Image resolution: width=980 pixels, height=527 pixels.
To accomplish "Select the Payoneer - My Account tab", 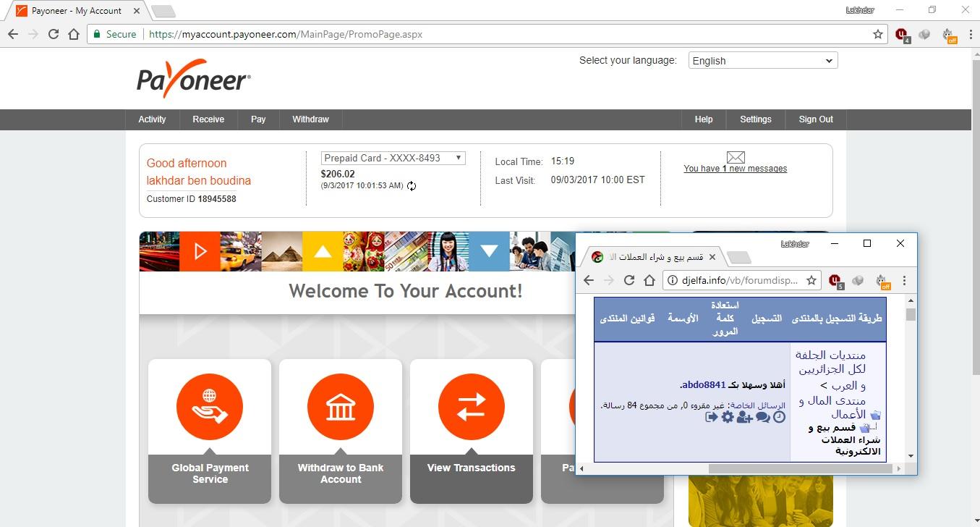I will tap(77, 11).
